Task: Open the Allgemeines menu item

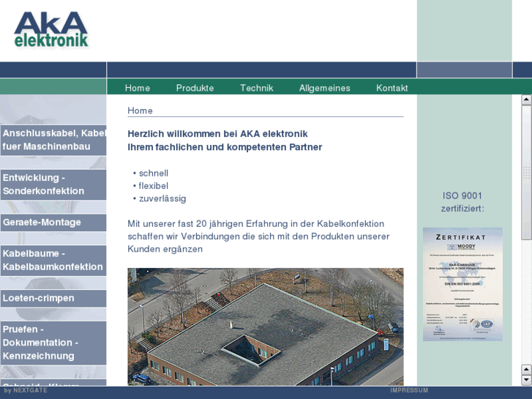Action: [324, 88]
